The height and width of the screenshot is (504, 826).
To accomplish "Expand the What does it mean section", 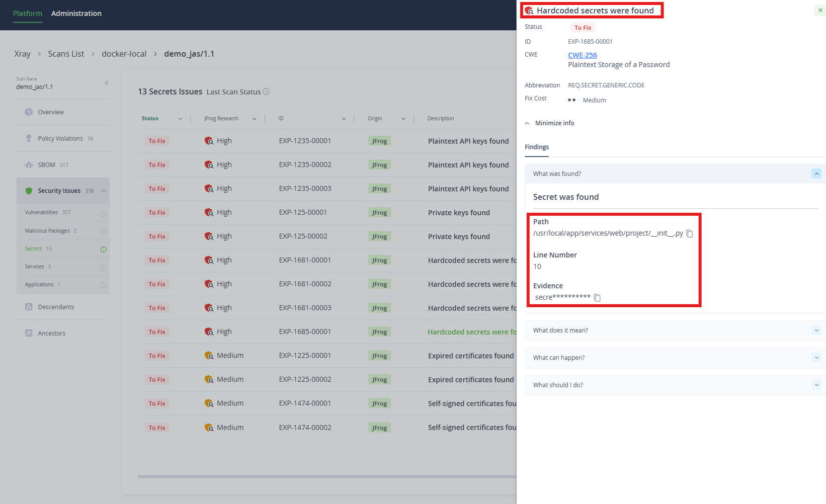I will pyautogui.click(x=816, y=330).
